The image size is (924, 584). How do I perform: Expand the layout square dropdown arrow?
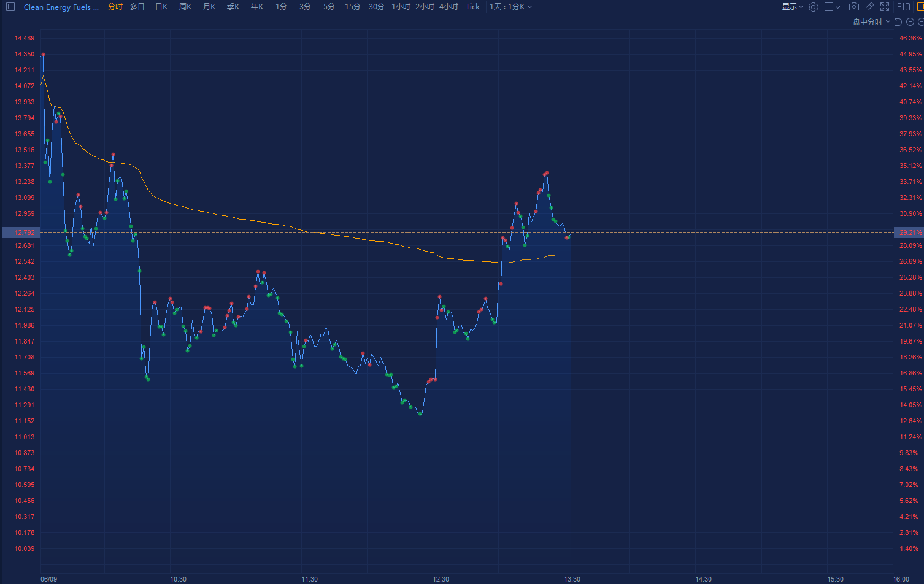coord(838,7)
